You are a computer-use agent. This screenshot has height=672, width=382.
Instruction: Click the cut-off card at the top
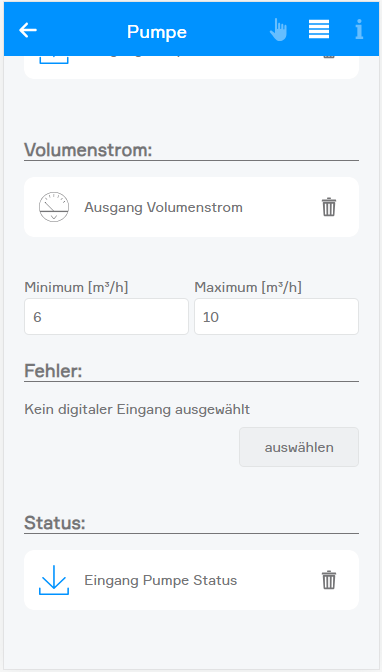191,68
